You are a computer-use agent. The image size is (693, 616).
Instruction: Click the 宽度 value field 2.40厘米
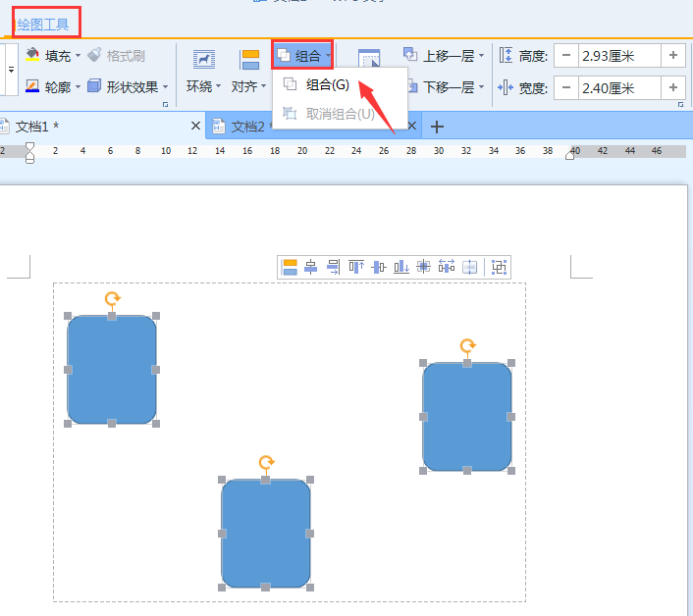(619, 87)
